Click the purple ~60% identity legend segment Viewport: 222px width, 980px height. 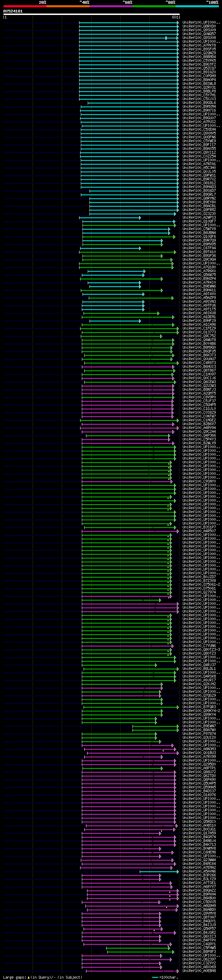pos(111,6)
